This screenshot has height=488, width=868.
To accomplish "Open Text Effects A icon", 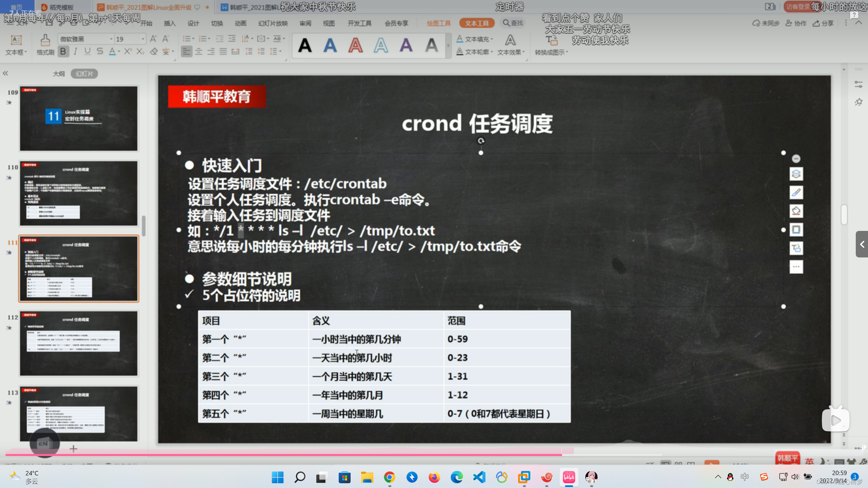I will click(510, 40).
